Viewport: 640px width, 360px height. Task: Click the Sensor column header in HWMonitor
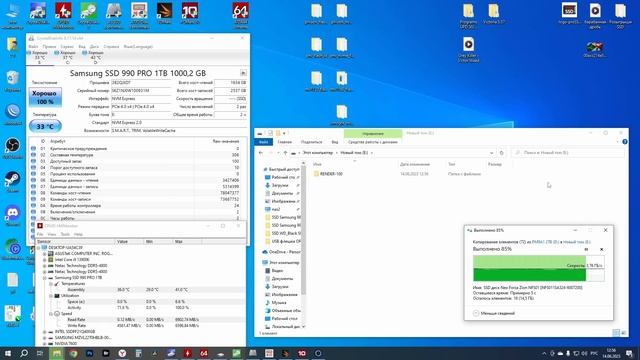pyautogui.click(x=76, y=242)
